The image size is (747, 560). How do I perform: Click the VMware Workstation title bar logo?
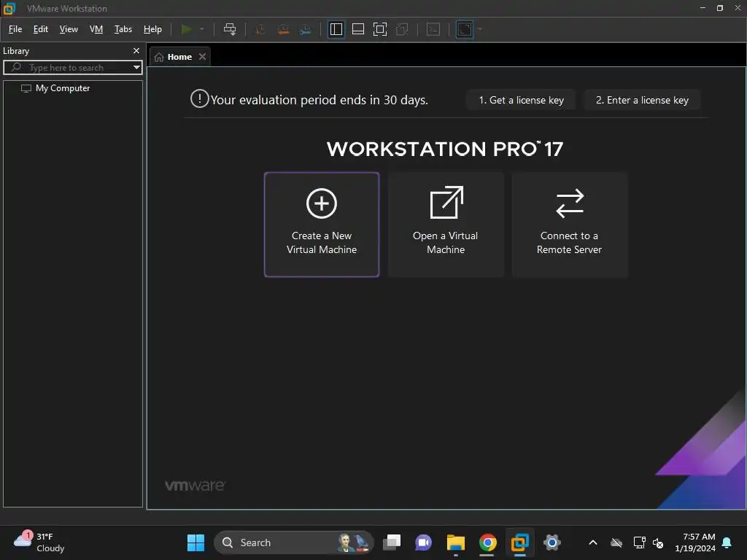coord(9,8)
